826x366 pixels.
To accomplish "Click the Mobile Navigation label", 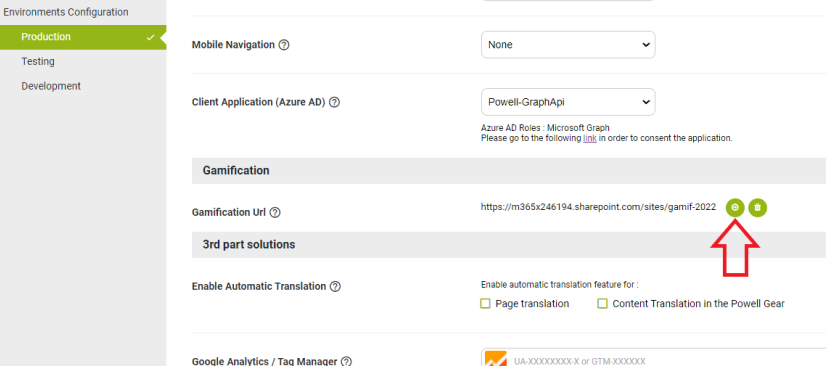I will (x=233, y=45).
